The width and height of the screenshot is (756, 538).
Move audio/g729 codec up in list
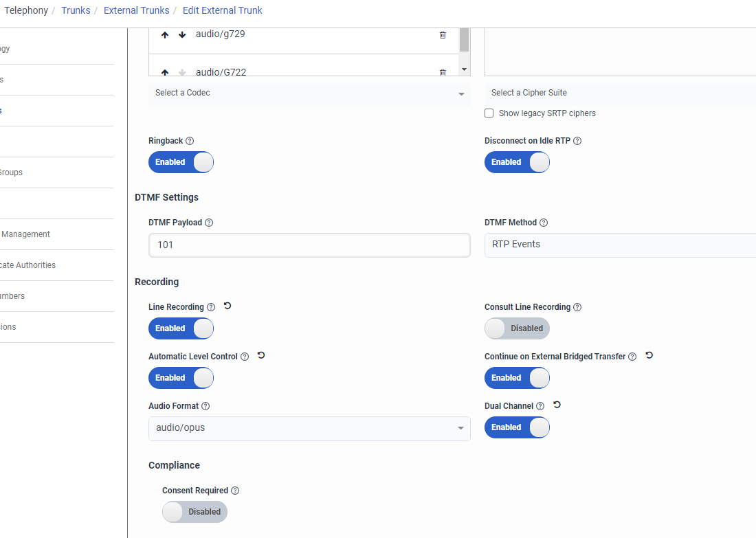pos(165,35)
